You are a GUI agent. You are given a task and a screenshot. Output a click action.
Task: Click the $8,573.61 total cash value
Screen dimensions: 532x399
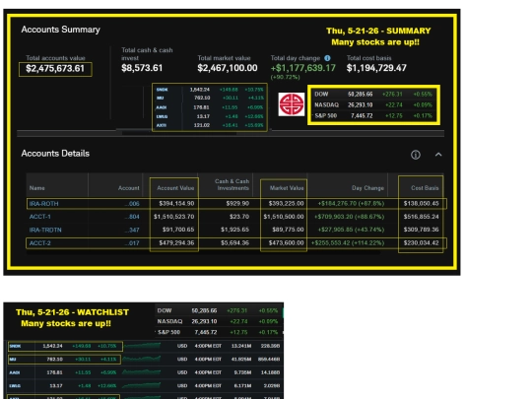[142, 68]
